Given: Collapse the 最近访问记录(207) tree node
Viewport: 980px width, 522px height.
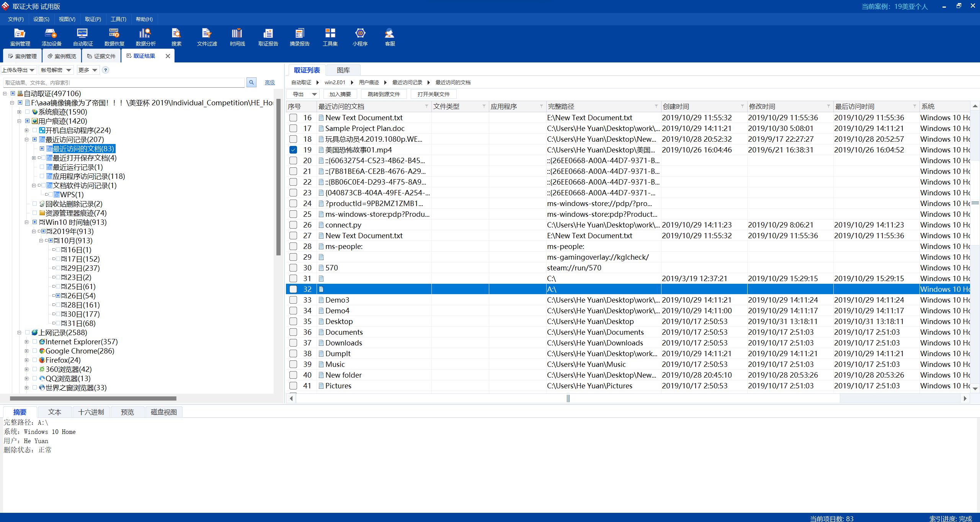Looking at the screenshot, I should point(26,139).
